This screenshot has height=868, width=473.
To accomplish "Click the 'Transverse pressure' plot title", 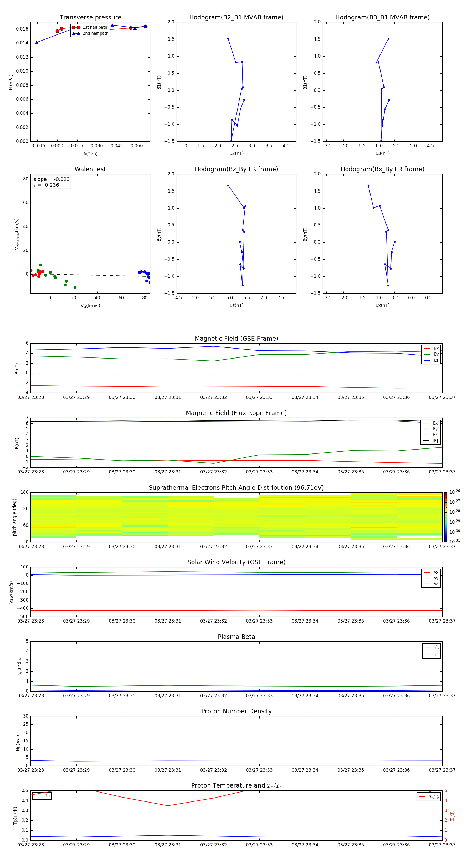I will click(90, 18).
